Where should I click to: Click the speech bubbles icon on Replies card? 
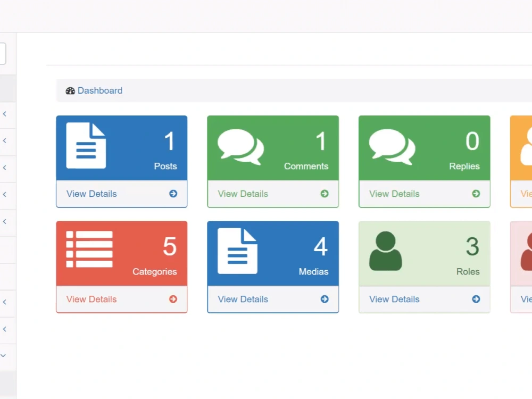[x=392, y=147]
